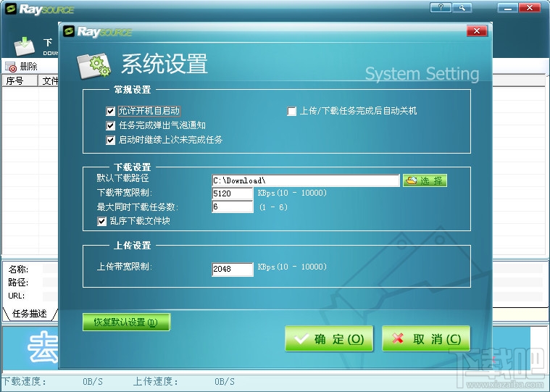Screen dimensions: 550x392
Task: Click the 序号 column header in main window
Action: click(20, 81)
